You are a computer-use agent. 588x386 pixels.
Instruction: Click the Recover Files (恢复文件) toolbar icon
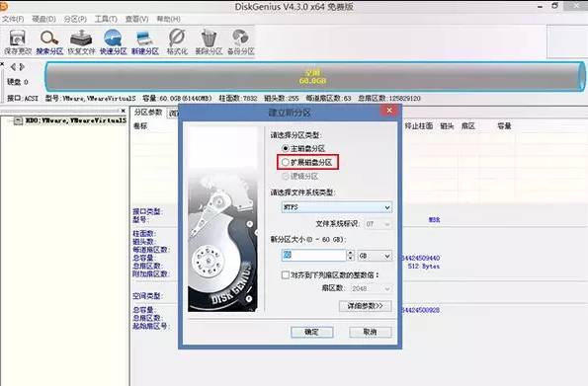coord(81,42)
